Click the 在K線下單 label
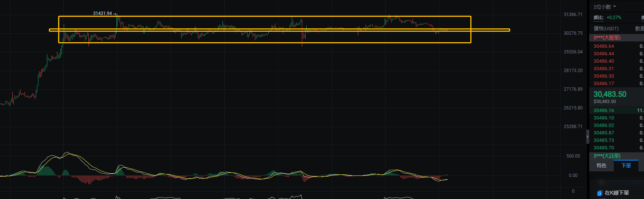Viewport: 644px width, 199px height. click(617, 193)
